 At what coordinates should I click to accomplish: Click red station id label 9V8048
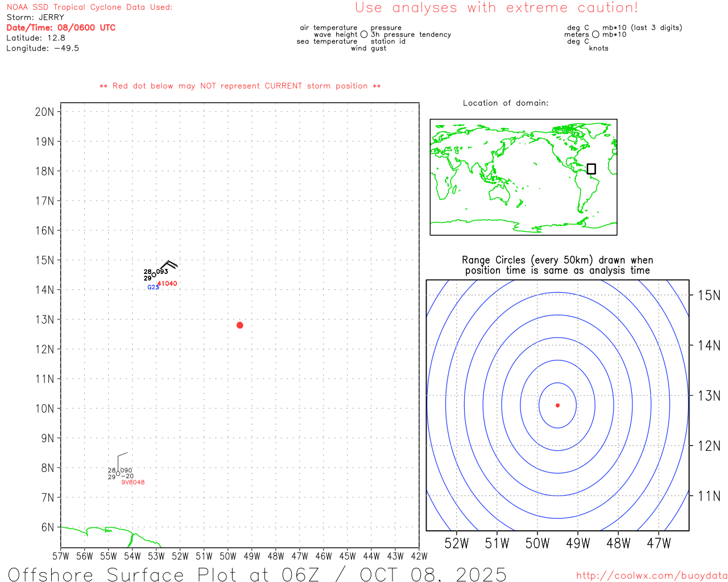[133, 482]
